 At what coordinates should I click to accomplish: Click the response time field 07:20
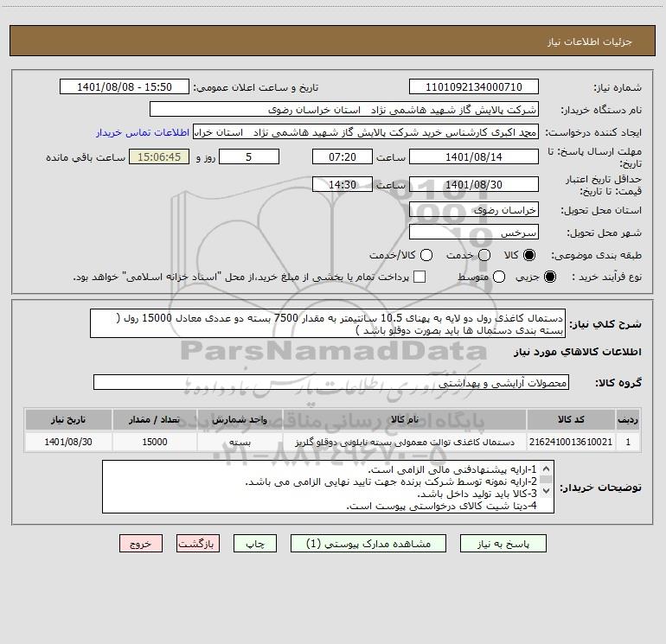[x=343, y=156]
